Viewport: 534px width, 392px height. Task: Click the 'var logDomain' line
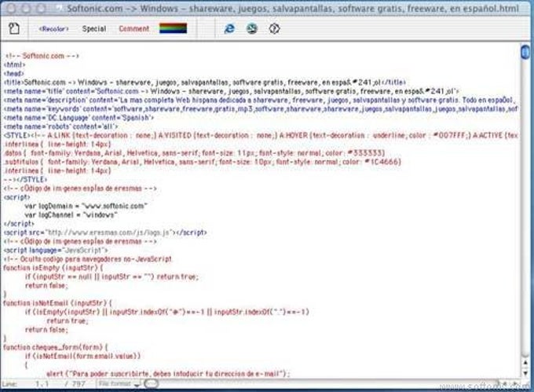86,206
